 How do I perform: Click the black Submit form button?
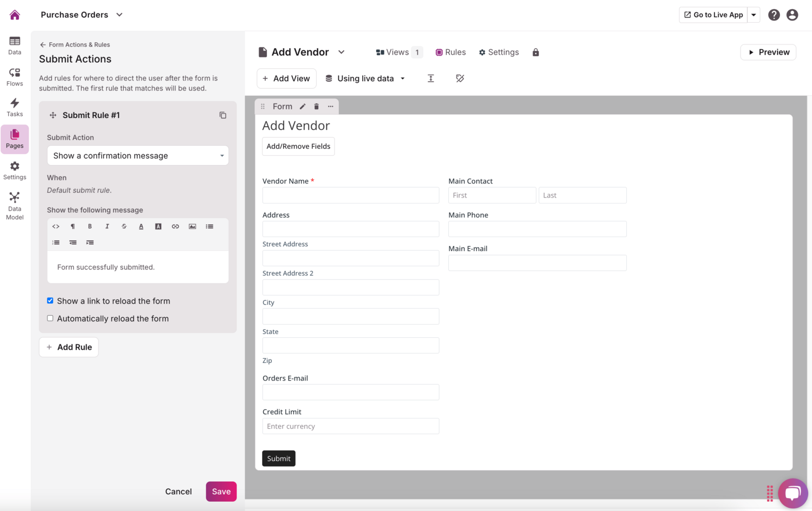click(x=279, y=458)
